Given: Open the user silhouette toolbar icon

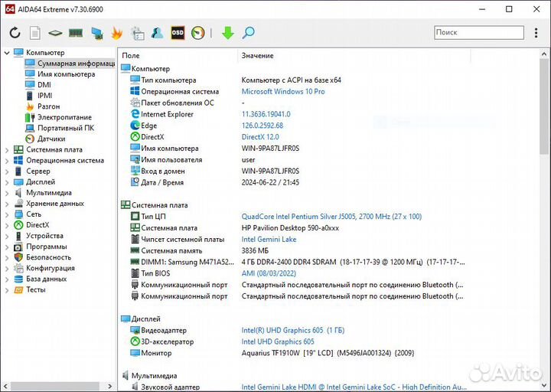Looking at the screenshot, I should (x=157, y=33).
